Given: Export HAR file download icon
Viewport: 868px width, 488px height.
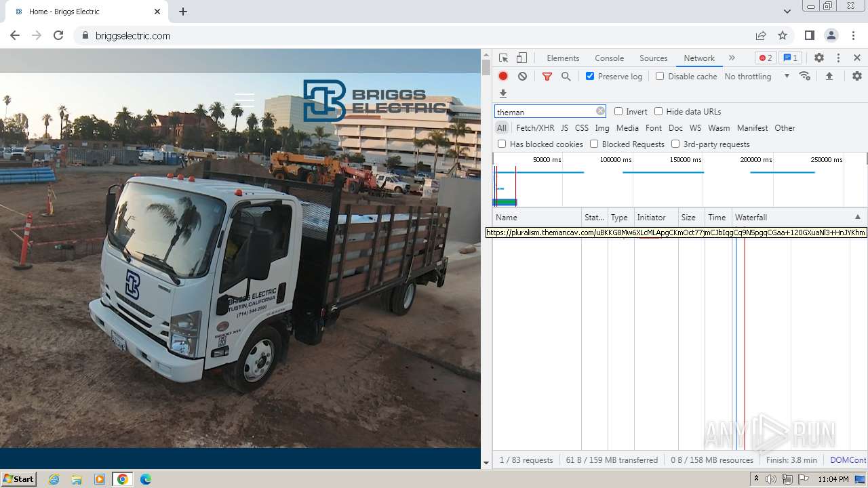Looking at the screenshot, I should 503,94.
